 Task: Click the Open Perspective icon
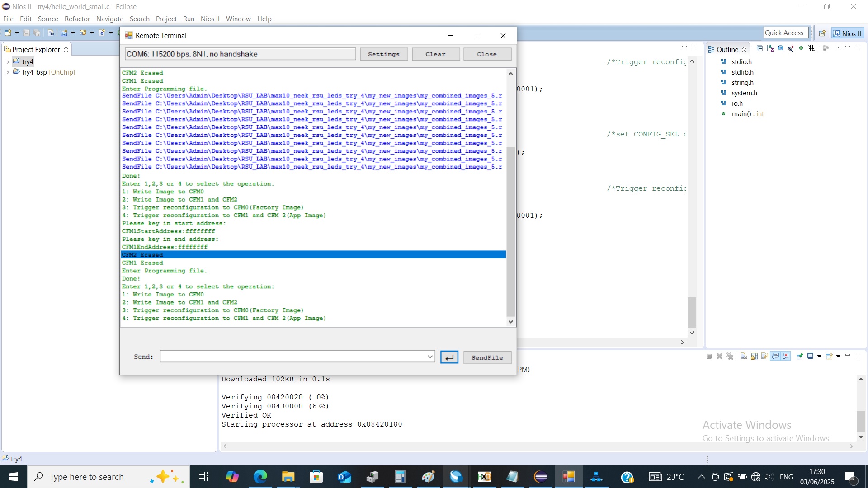(x=822, y=33)
